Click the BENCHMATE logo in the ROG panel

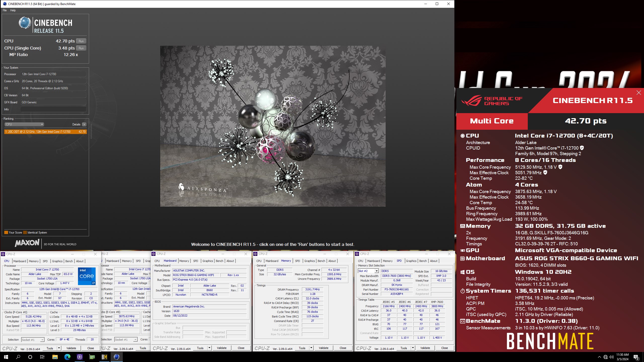(550, 341)
